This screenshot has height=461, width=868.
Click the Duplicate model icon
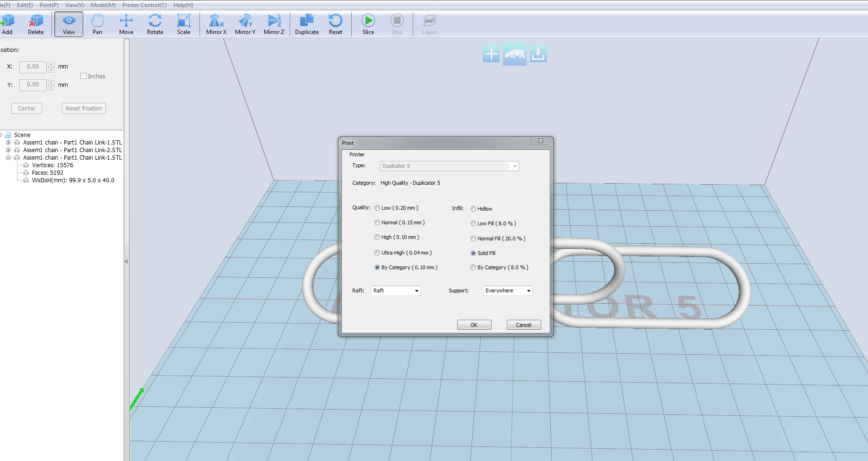click(x=307, y=24)
